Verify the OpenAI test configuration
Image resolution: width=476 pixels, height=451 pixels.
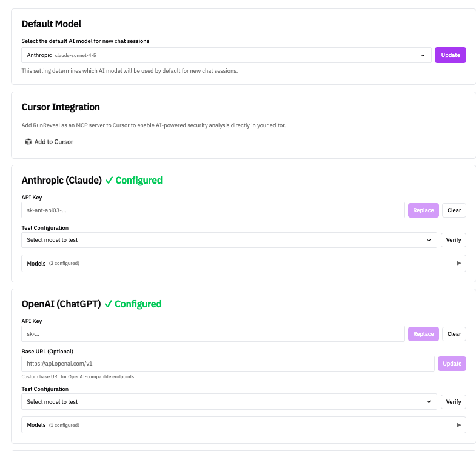click(x=453, y=401)
